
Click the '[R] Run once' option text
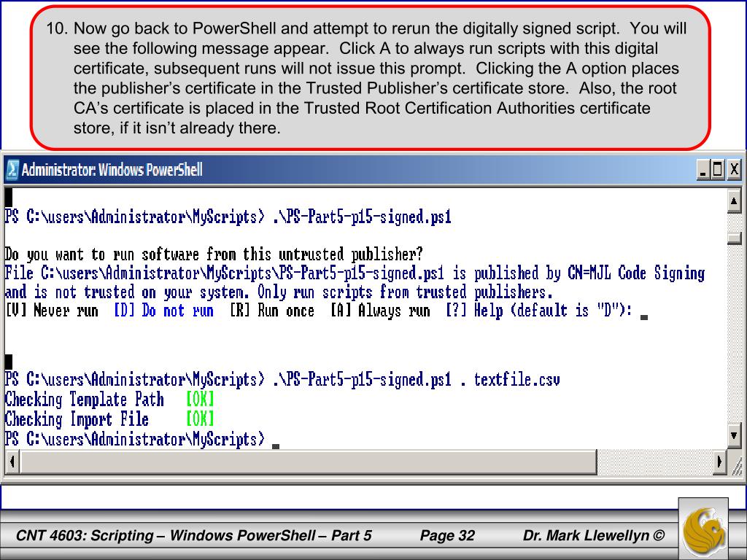(x=271, y=311)
